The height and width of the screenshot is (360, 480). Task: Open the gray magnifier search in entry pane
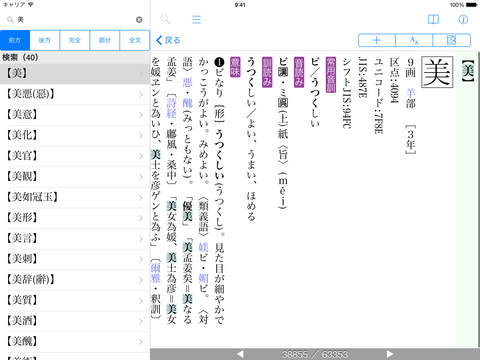tap(165, 19)
